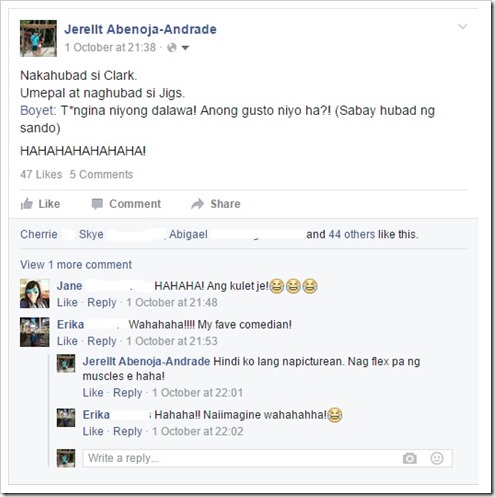Like Erika's Naiimagine reply
The image size is (495, 497).
click(x=93, y=431)
